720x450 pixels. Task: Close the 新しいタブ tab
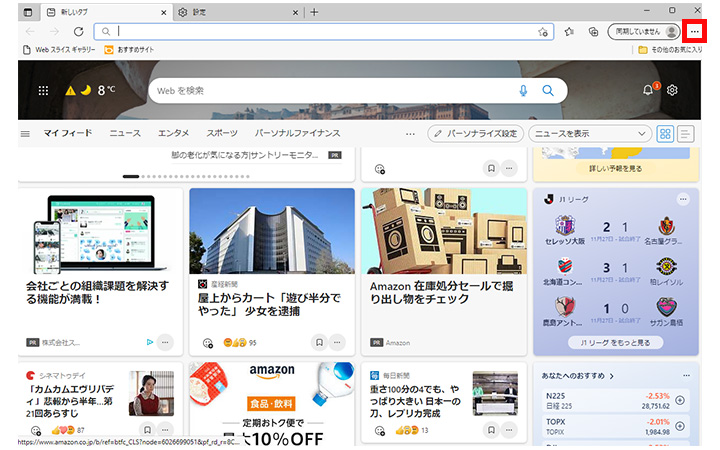(x=163, y=13)
